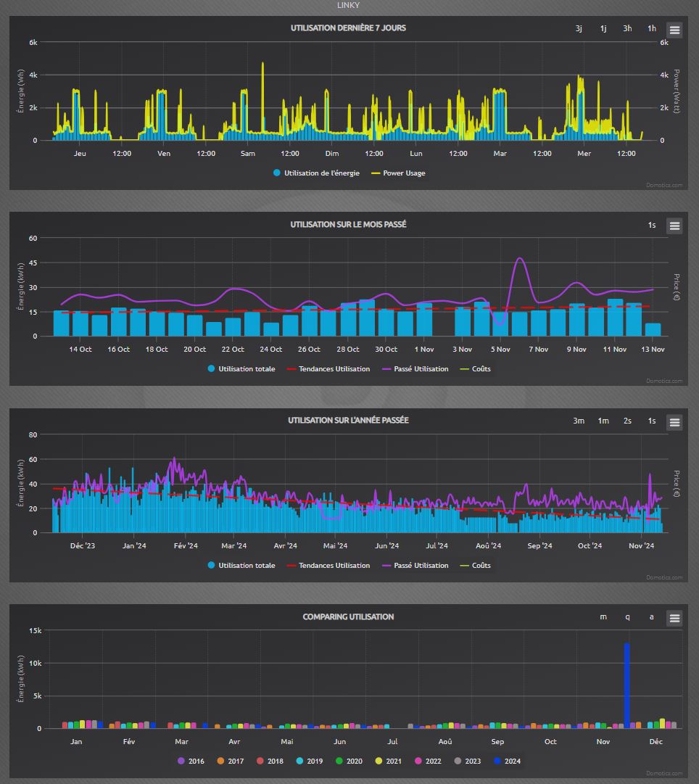Click the "UTILISATION DERNIÈRE 7 JOURS" chart title

point(349,28)
